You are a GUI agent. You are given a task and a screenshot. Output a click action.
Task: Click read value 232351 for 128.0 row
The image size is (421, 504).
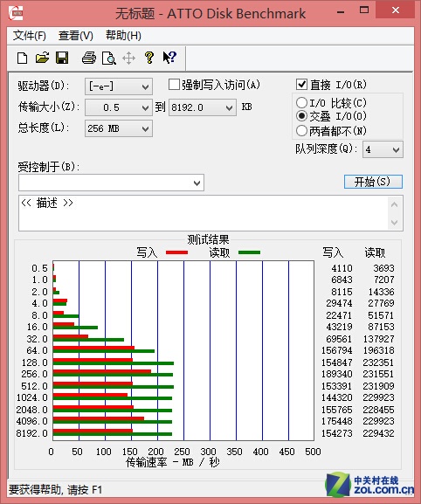point(378,362)
